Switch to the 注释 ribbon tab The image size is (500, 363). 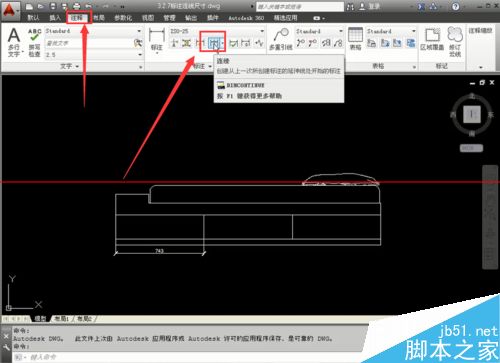[77, 18]
